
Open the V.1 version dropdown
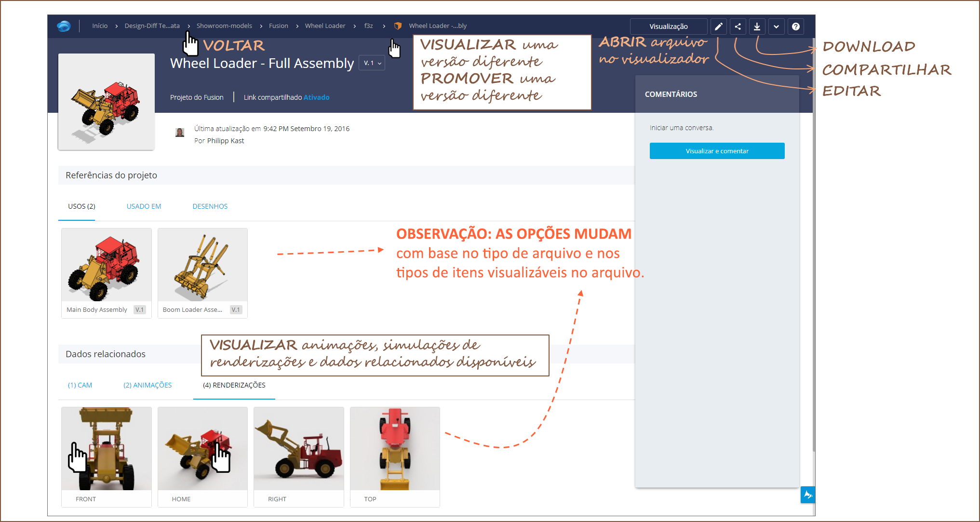pyautogui.click(x=372, y=63)
